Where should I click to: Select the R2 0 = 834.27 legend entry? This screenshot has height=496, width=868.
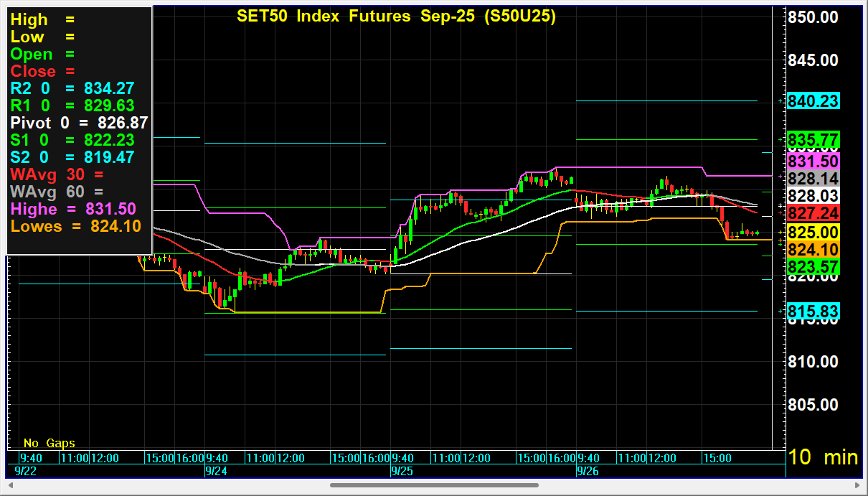[x=72, y=88]
